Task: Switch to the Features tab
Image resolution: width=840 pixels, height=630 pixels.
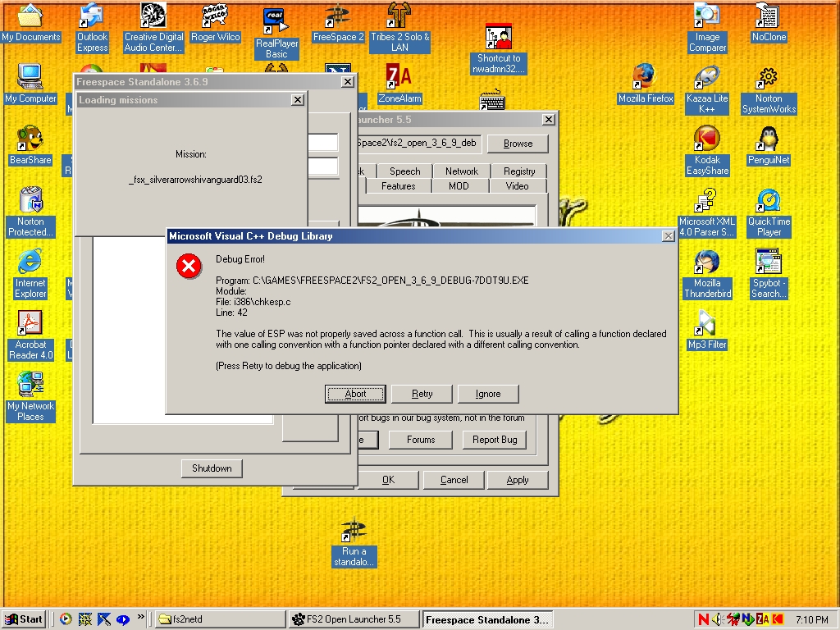Action: pyautogui.click(x=398, y=186)
